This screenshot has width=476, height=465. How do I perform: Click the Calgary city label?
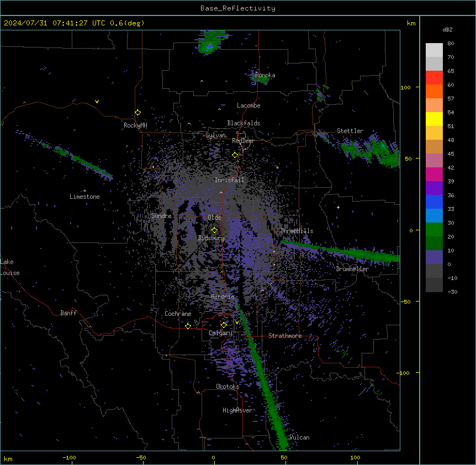pyautogui.click(x=221, y=333)
